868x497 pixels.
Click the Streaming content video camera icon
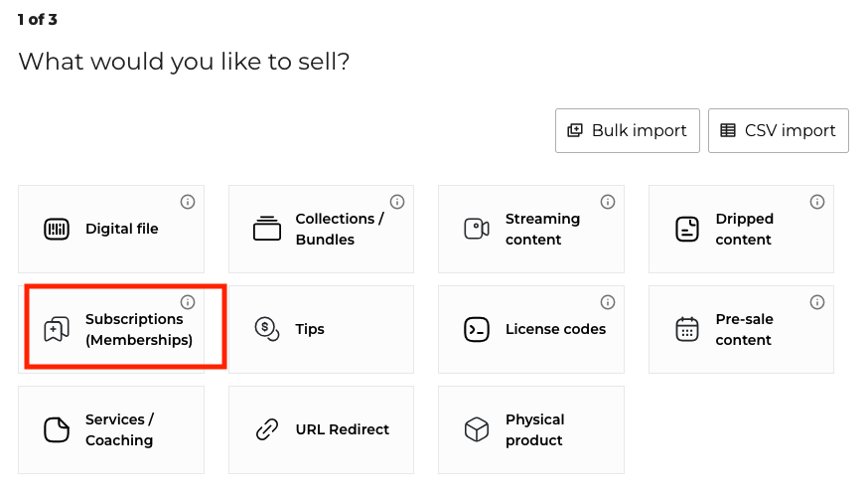pyautogui.click(x=477, y=230)
